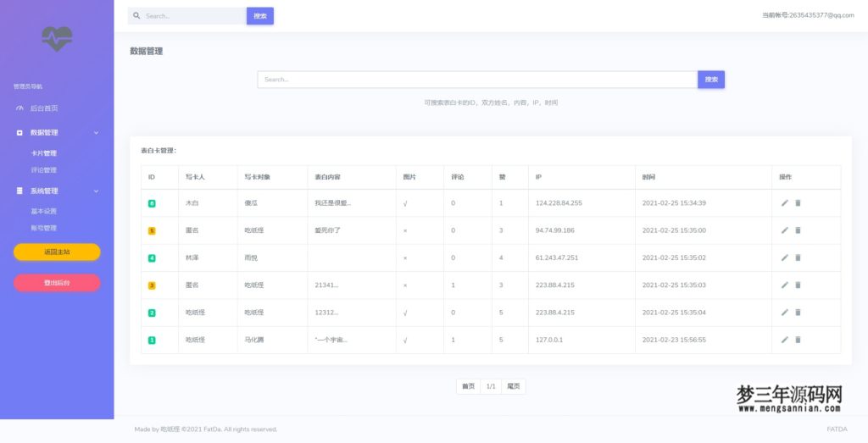Edit the card dated 2021-02-25 15:35:03
The height and width of the screenshot is (443, 868).
784,285
